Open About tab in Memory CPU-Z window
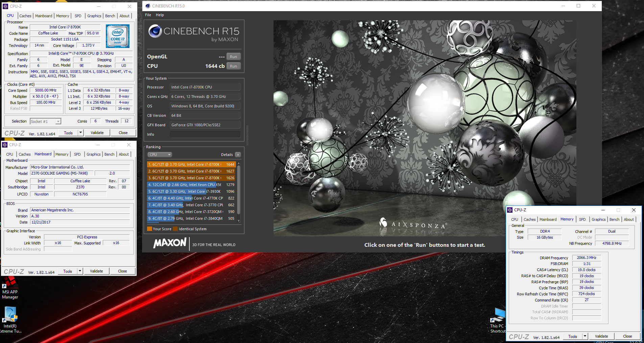Image resolution: width=644 pixels, height=343 pixels. click(629, 219)
